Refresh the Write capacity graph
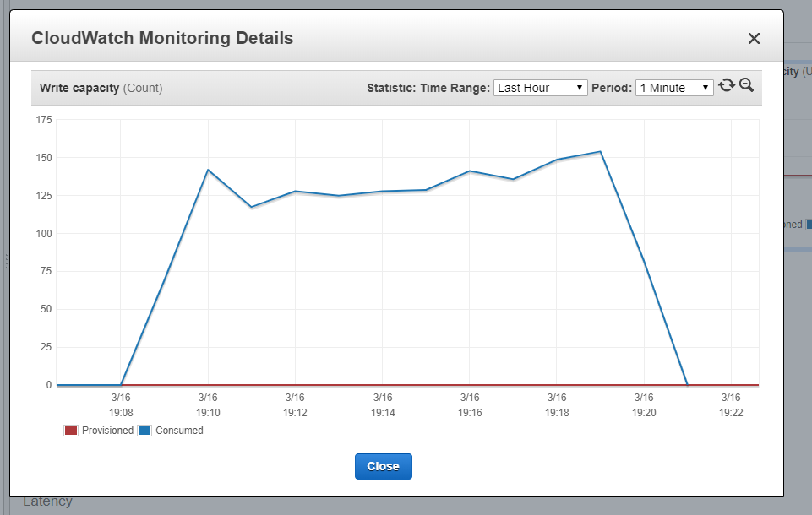The width and height of the screenshot is (812, 515). [727, 85]
